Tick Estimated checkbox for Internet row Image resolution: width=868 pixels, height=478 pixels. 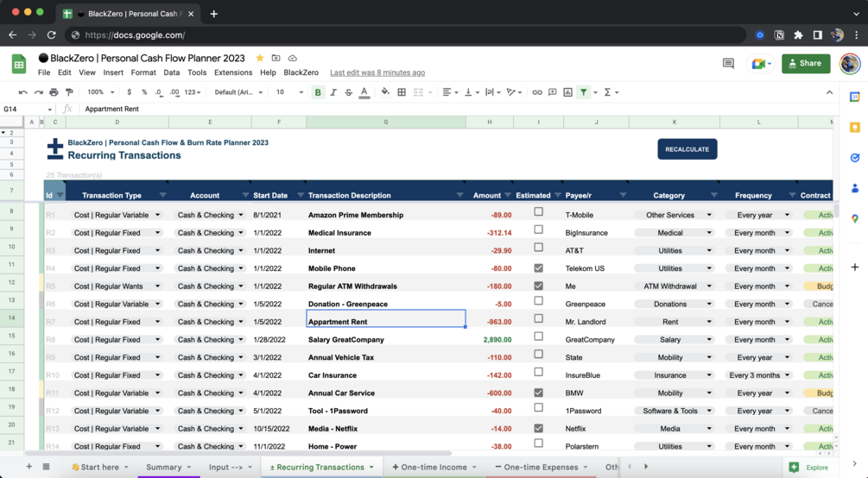click(538, 248)
